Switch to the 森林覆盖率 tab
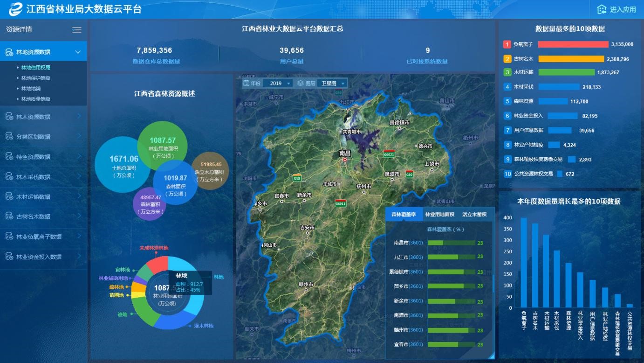The height and width of the screenshot is (363, 644). pos(404,214)
